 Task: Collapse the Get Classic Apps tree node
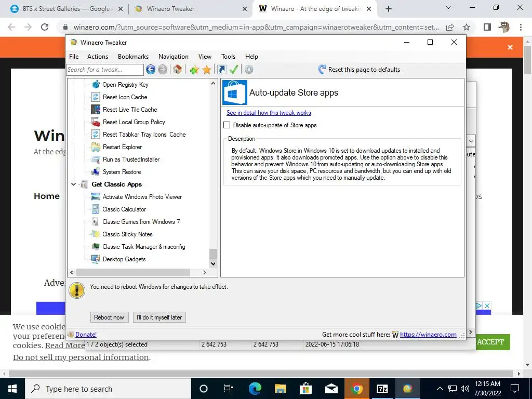tap(73, 184)
